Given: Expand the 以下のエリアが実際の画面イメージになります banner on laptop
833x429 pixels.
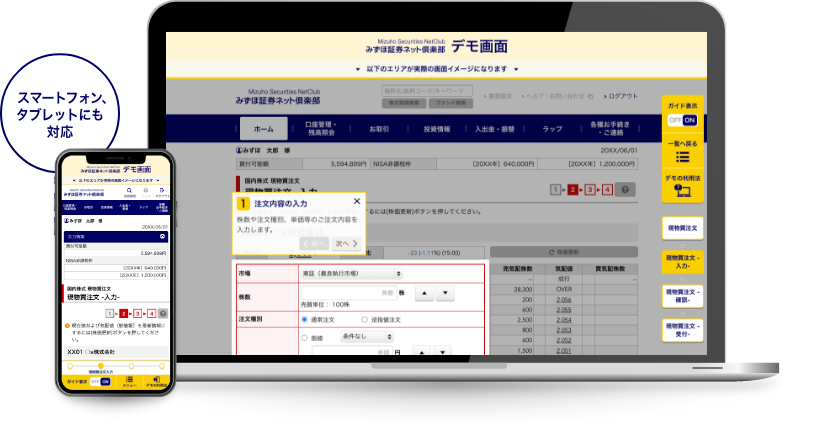Looking at the screenshot, I should (437, 69).
